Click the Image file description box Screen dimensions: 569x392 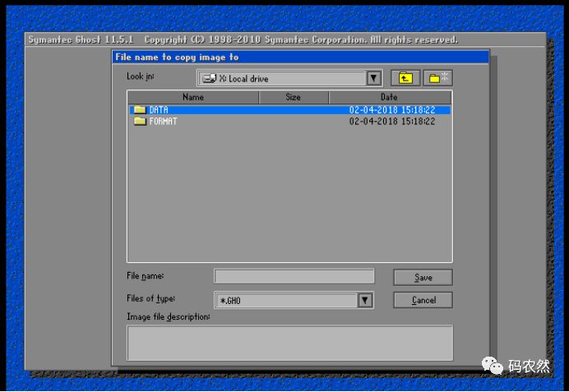pyautogui.click(x=289, y=343)
